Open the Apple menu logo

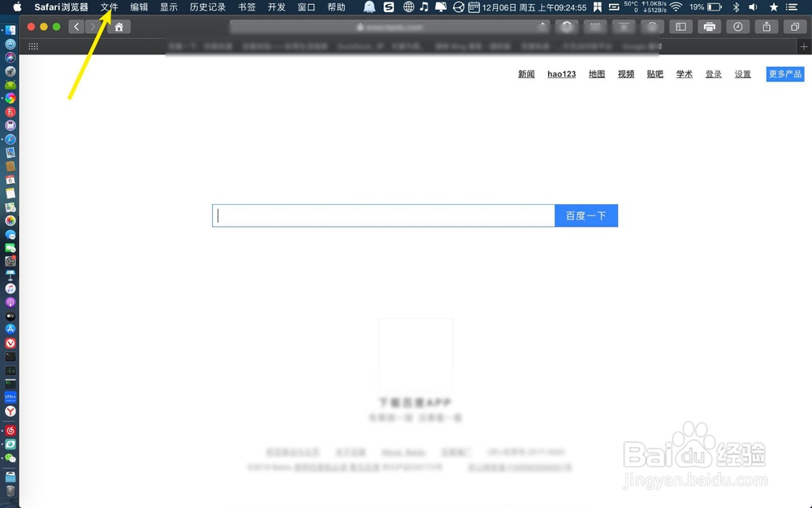17,7
